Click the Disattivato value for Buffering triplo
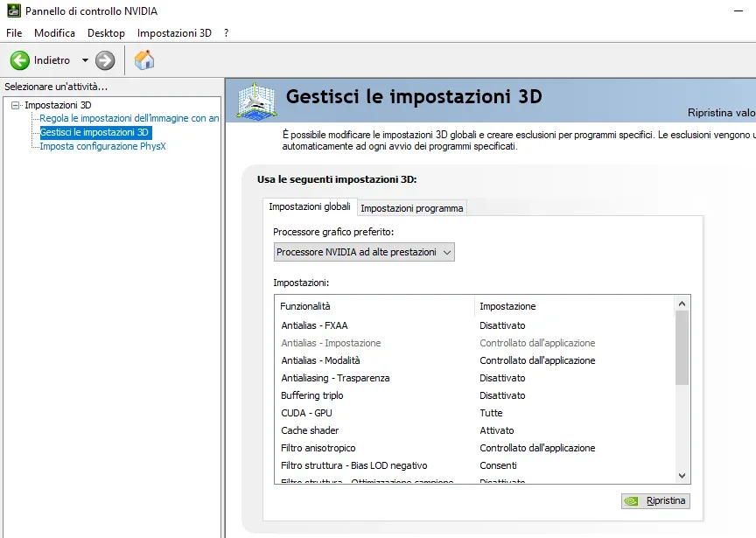The height and width of the screenshot is (538, 756). pos(502,395)
